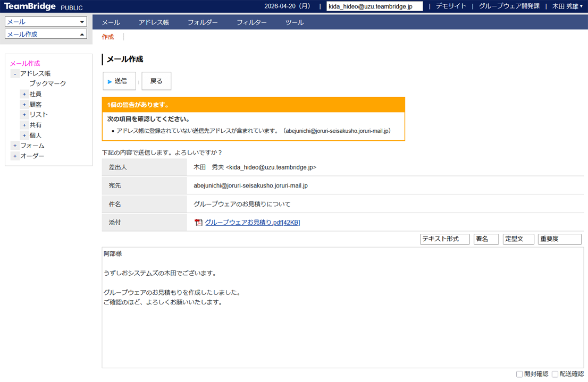588x382 pixels.
Task: Open the メール menu in the navigation bar
Action: (x=111, y=22)
